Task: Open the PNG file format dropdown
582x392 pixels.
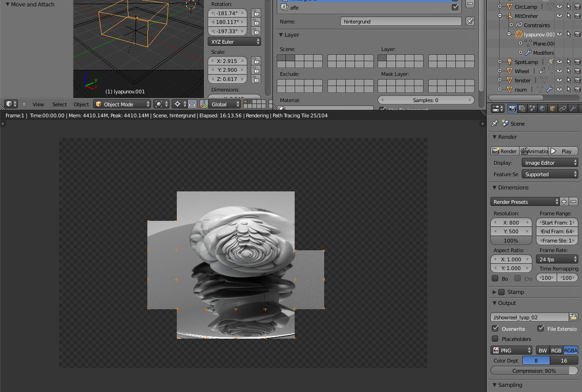Action: 512,350
